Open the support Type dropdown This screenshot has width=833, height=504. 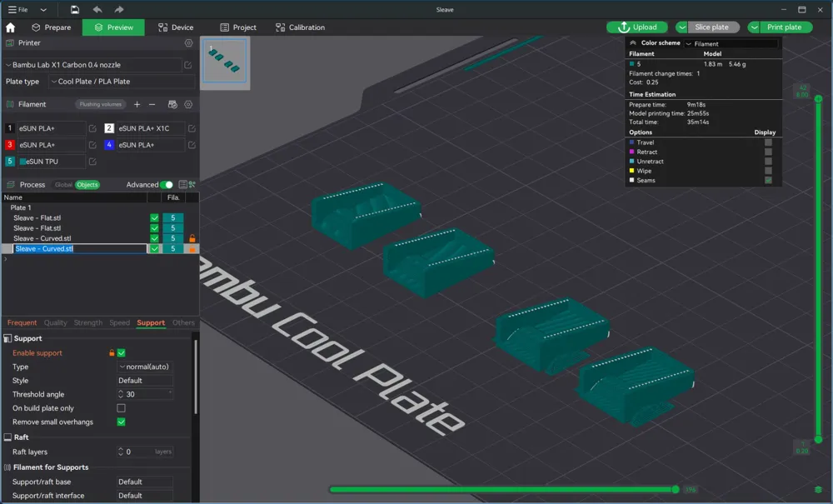coord(145,367)
